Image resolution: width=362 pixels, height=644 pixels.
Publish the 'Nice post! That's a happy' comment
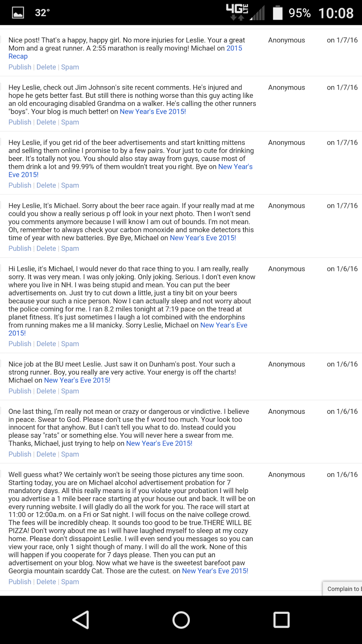point(20,67)
